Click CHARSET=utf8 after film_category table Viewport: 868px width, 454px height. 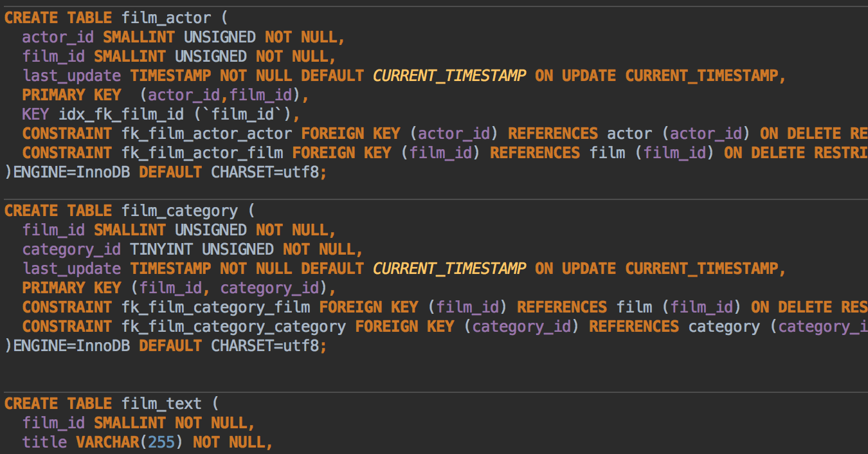coord(264,346)
